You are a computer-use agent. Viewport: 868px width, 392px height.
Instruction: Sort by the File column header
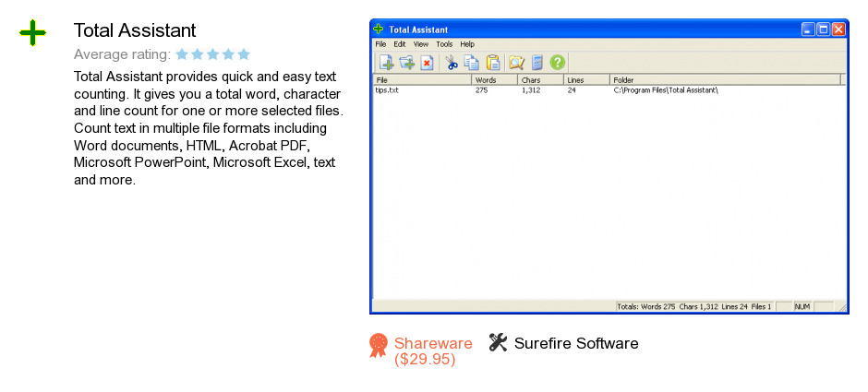422,80
